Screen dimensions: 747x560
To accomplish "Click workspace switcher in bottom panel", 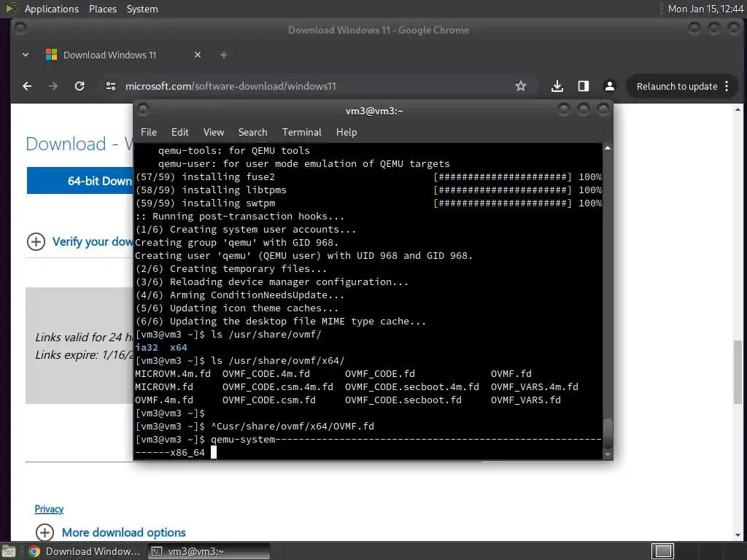I will click(662, 551).
